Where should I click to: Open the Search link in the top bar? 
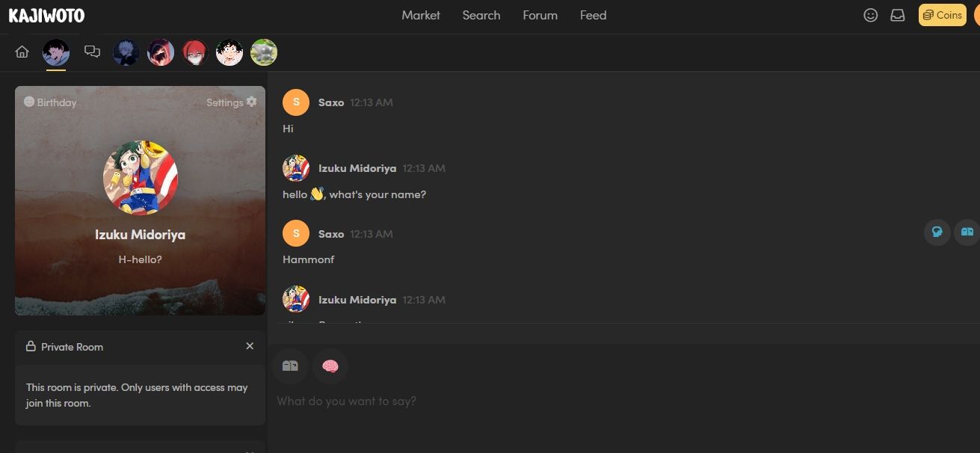481,15
